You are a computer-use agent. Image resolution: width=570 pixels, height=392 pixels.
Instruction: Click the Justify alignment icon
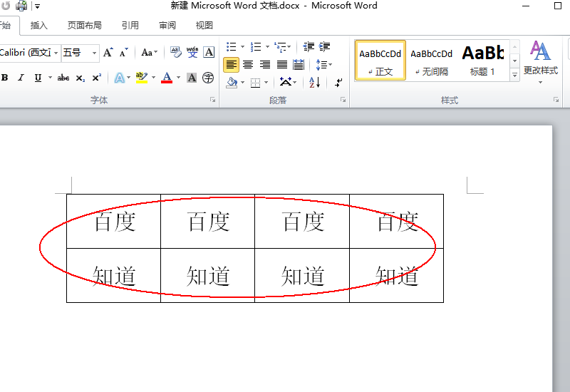click(x=282, y=65)
